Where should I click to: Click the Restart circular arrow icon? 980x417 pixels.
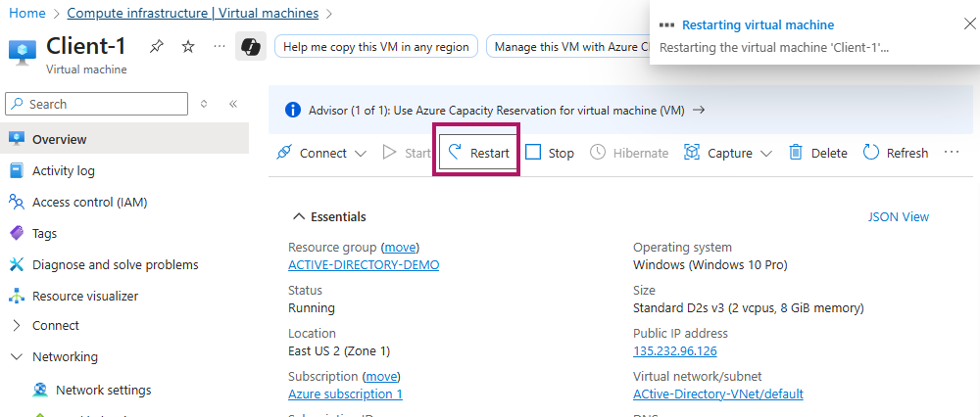[455, 153]
